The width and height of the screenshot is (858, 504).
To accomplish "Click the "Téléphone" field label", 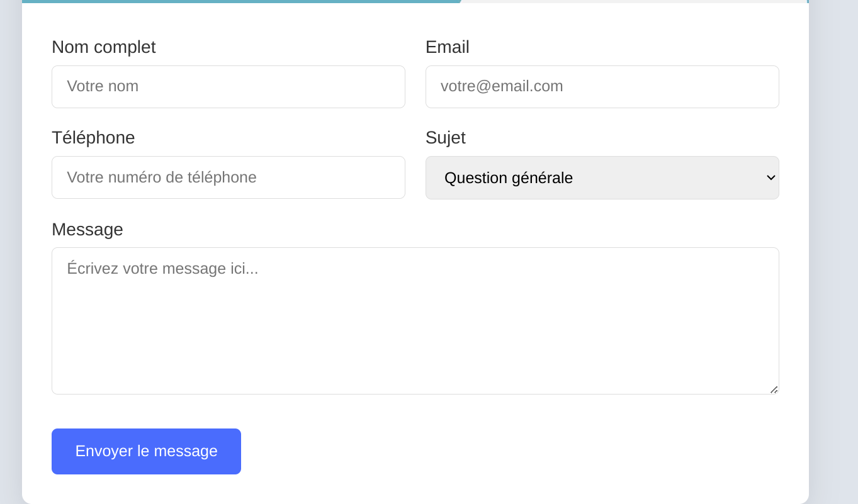I will 93,138.
